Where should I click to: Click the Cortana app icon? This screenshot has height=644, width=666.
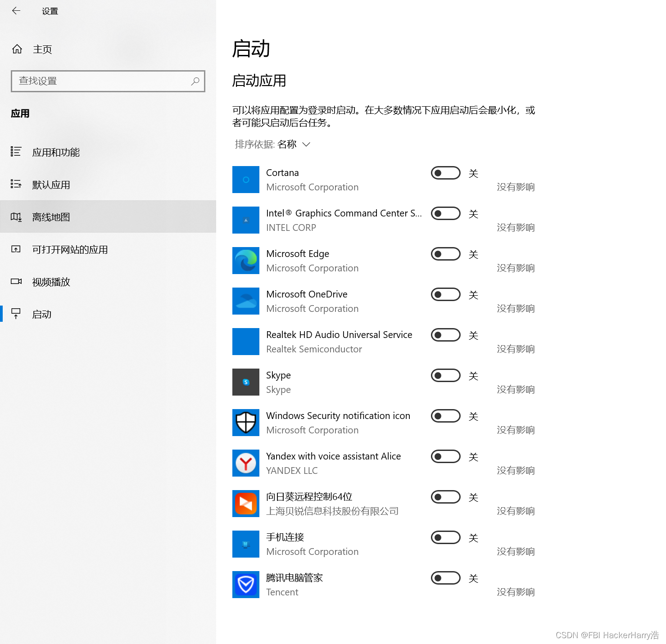tap(246, 180)
